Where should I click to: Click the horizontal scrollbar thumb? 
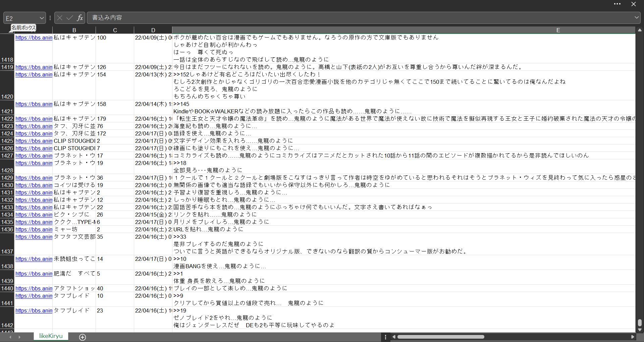pos(440,337)
